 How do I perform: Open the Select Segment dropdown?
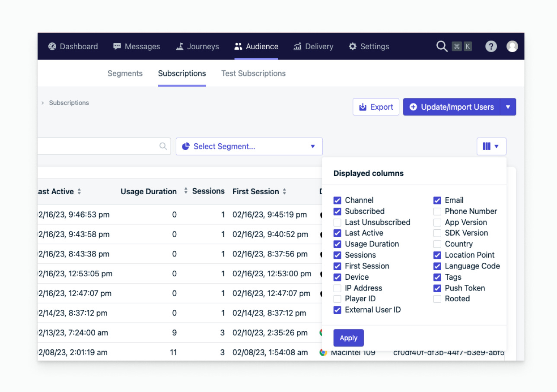(249, 146)
